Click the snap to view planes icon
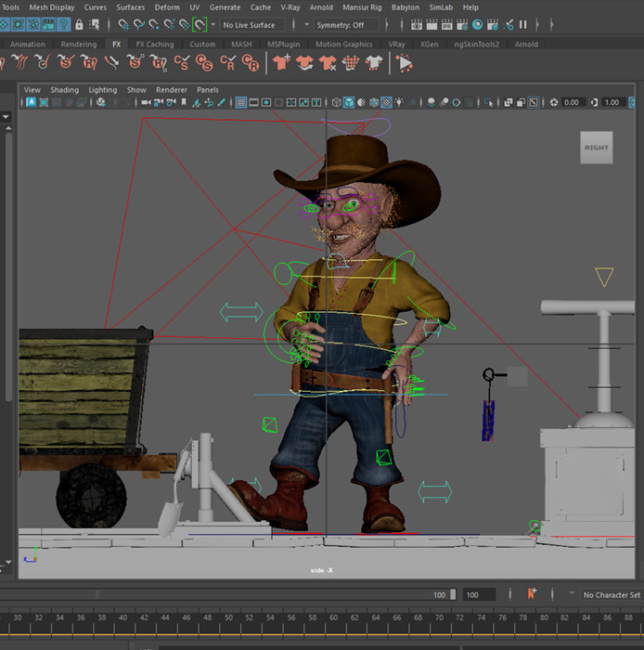 coord(185,25)
